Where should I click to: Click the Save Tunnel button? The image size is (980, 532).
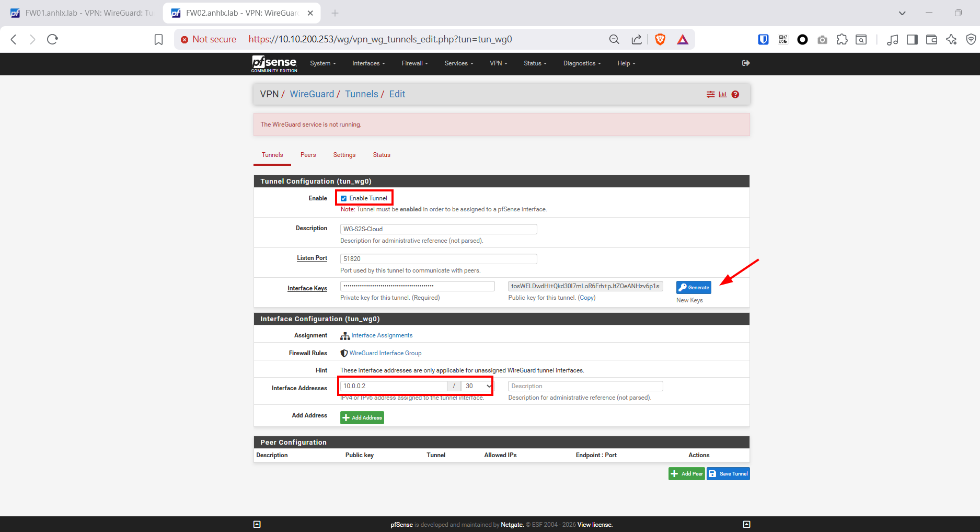(x=728, y=473)
